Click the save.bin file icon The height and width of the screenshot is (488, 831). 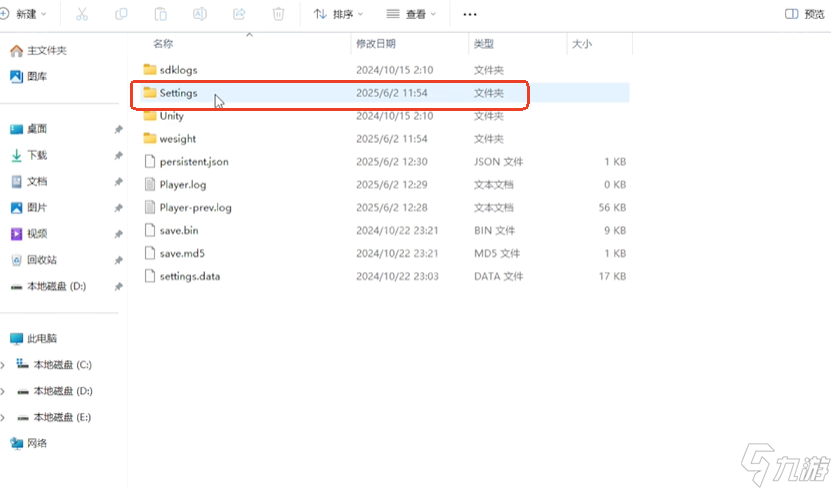click(x=150, y=230)
